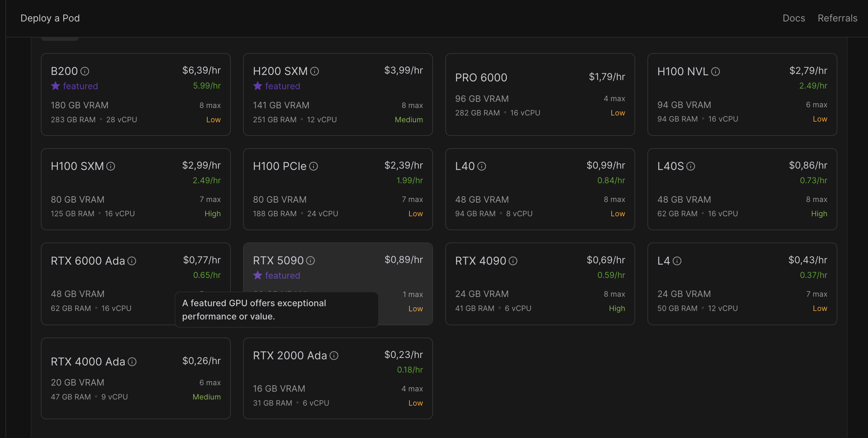This screenshot has width=868, height=438.
Task: Open info icon next to H100 NVL
Action: tap(716, 72)
